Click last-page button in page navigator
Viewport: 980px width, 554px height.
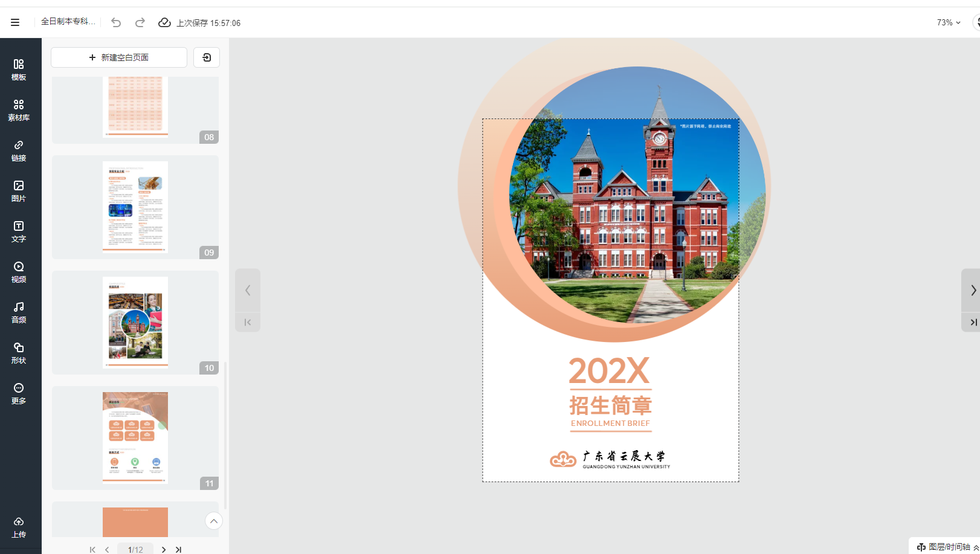coord(178,549)
